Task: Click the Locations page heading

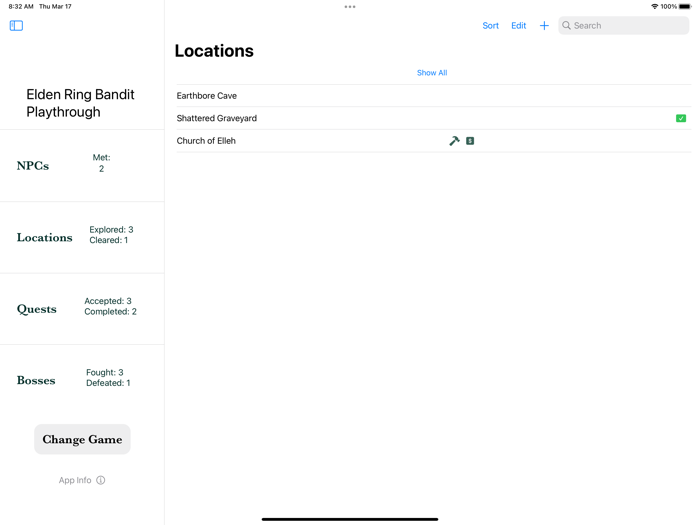Action: click(214, 51)
